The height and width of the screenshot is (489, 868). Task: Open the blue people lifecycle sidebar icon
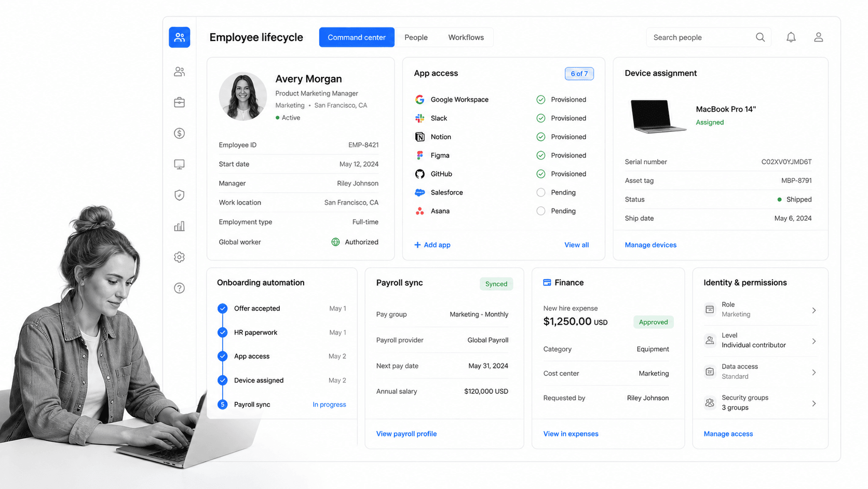pyautogui.click(x=179, y=37)
